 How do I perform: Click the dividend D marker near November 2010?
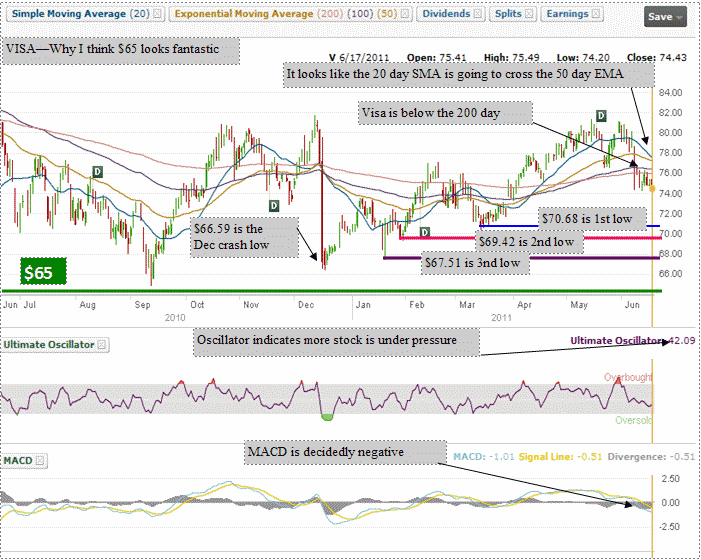[274, 206]
